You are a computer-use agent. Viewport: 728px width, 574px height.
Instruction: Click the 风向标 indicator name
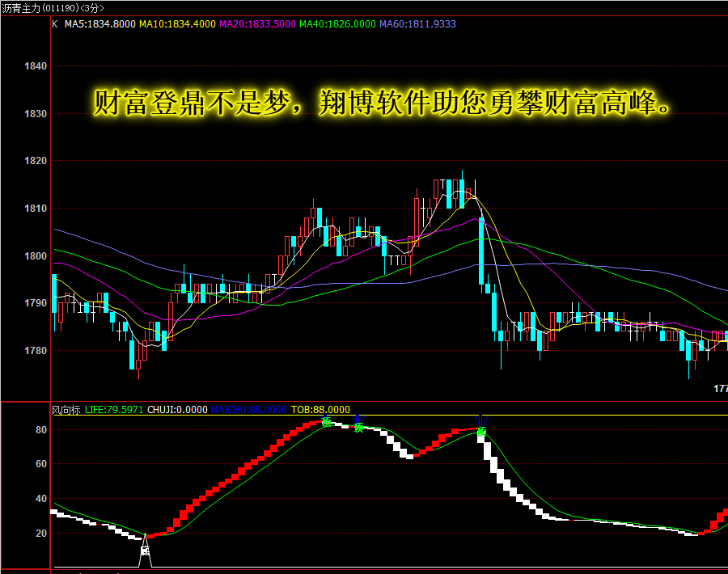pos(66,410)
